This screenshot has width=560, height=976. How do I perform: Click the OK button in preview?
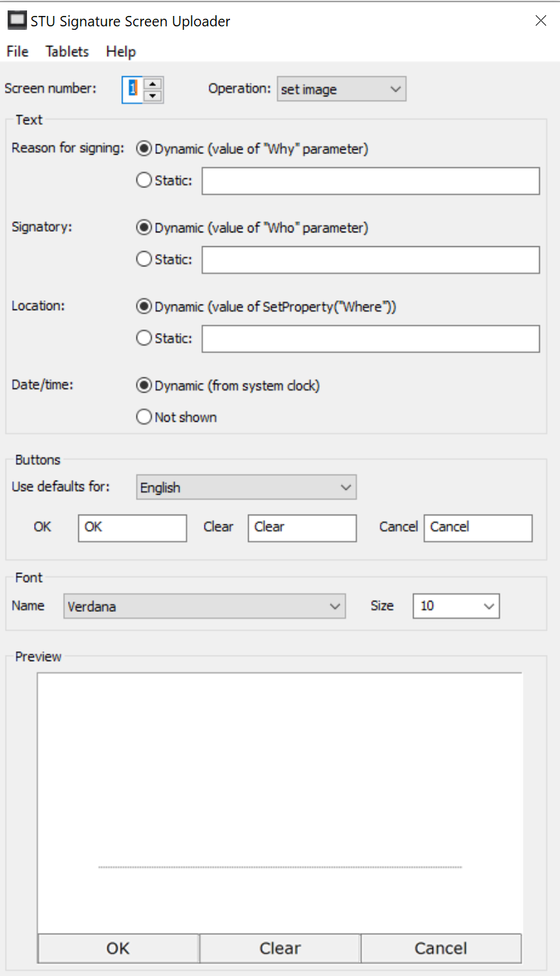pos(119,948)
